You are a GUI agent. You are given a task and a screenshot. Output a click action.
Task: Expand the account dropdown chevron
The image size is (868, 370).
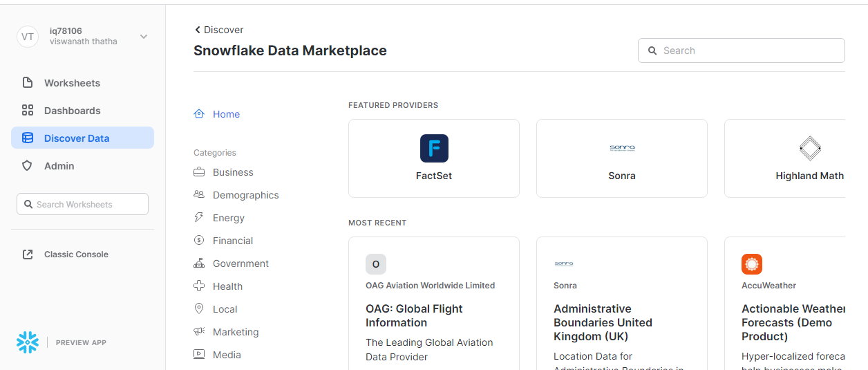coord(144,37)
